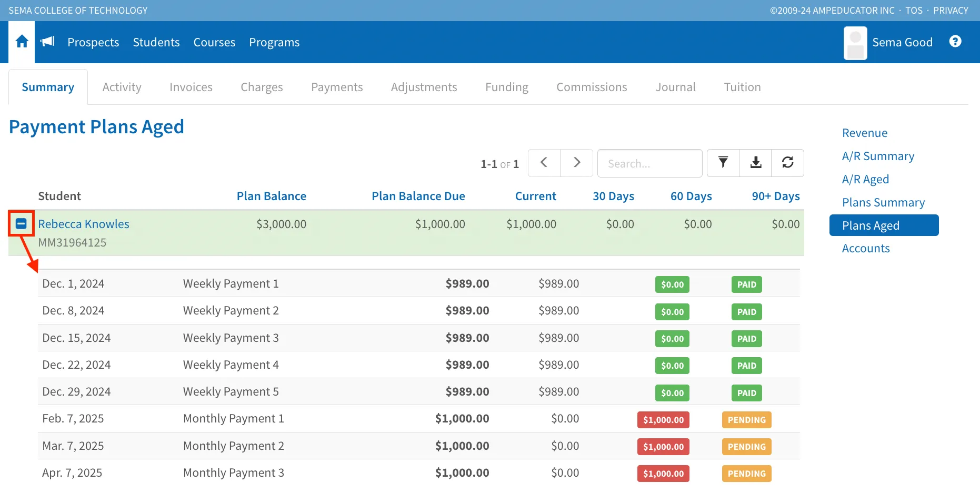Sort by Plan Balance Due column
This screenshot has height=492, width=980.
click(x=418, y=196)
